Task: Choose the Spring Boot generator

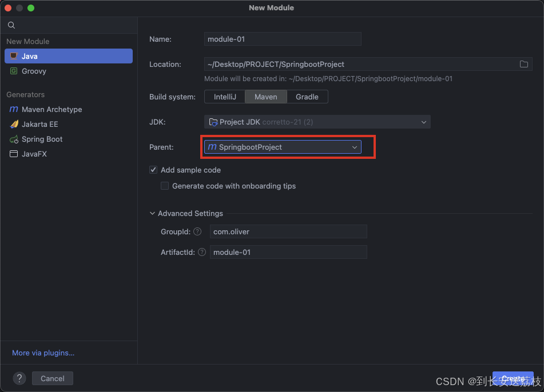Action: coord(69,139)
